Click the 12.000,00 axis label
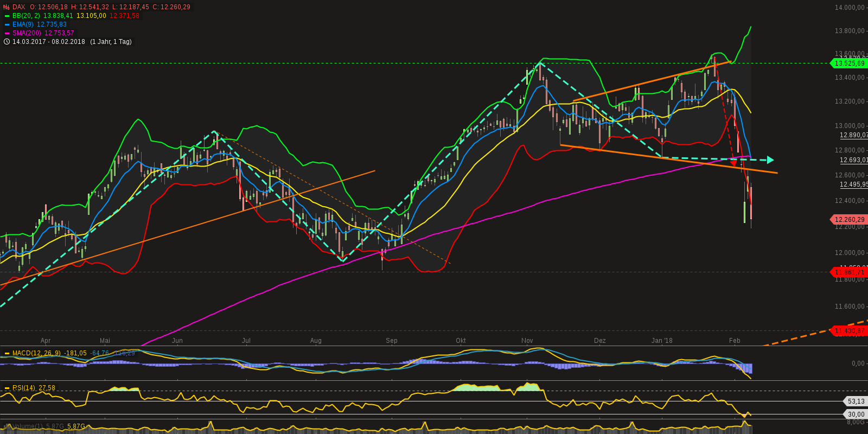This screenshot has width=868, height=434. click(850, 253)
